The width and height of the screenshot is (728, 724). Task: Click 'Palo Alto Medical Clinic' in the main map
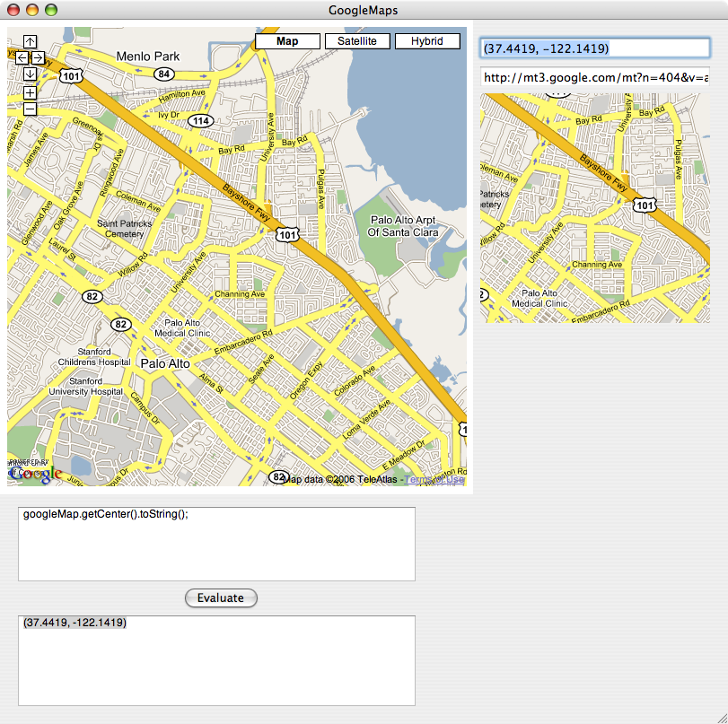click(182, 328)
